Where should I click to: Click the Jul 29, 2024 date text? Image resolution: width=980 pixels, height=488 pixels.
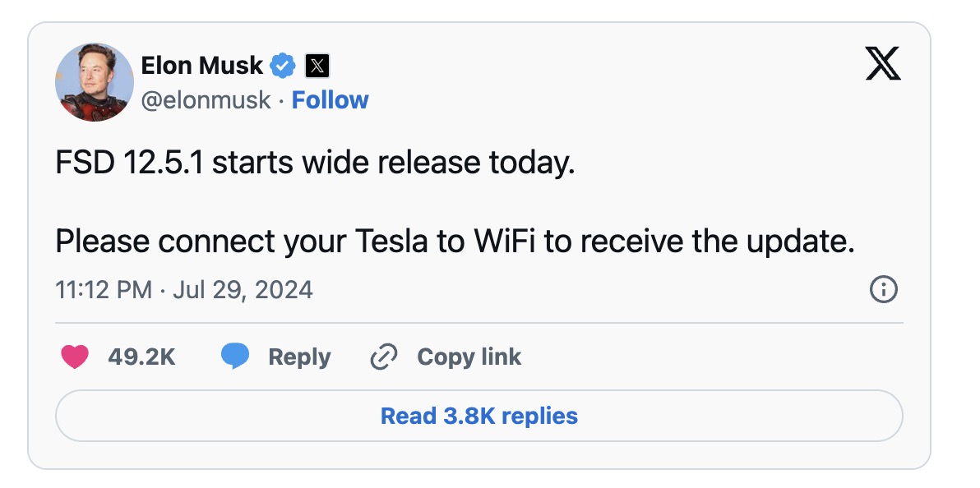[243, 290]
